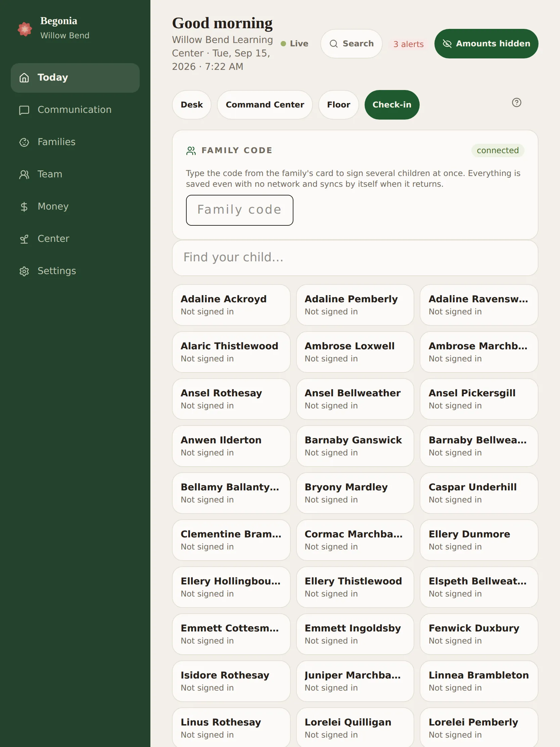This screenshot has height=747, width=560.
Task: Click the Today home icon
Action: pos(24,78)
